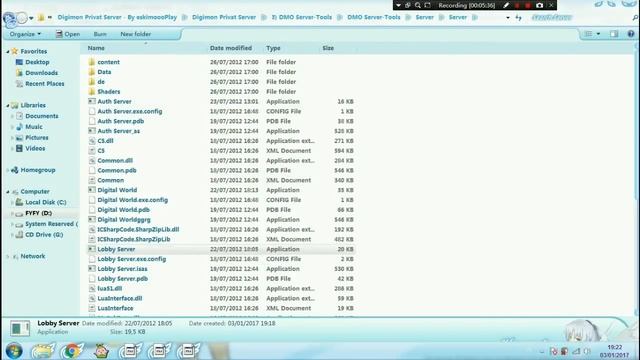Select the 'de' folder icon

coord(92,82)
